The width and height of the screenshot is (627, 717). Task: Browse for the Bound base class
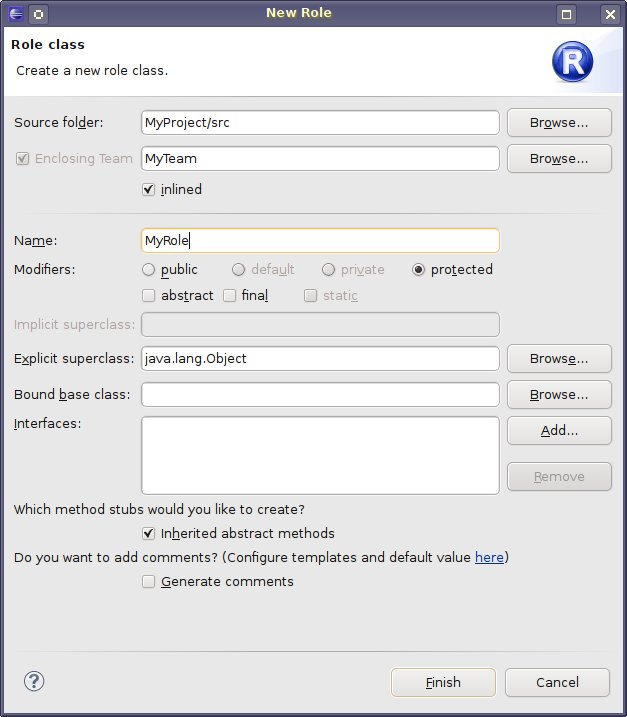click(x=559, y=394)
